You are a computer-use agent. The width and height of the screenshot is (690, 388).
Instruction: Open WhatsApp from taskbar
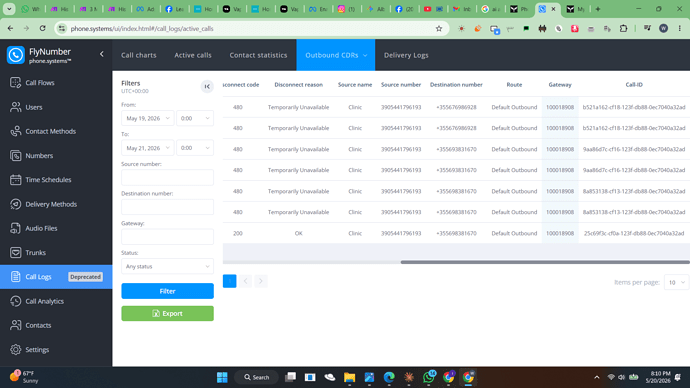coord(429,377)
